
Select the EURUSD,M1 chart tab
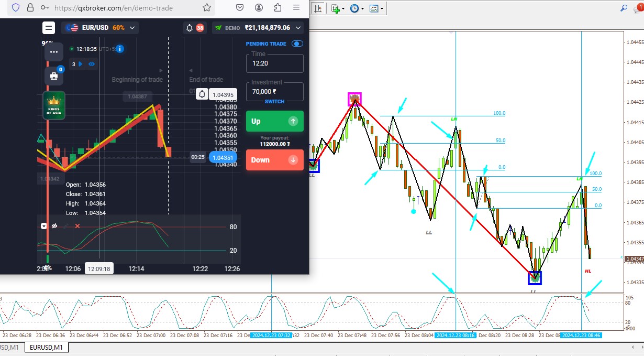[x=47, y=347]
